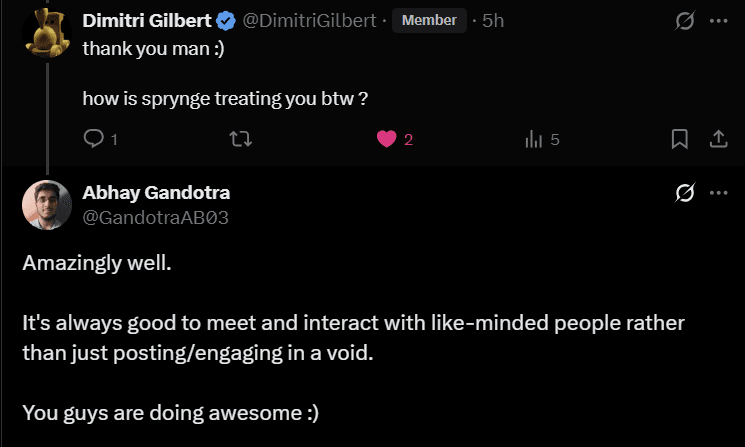
Task: Click Grok icon on Dimitri's tweet
Action: click(685, 20)
